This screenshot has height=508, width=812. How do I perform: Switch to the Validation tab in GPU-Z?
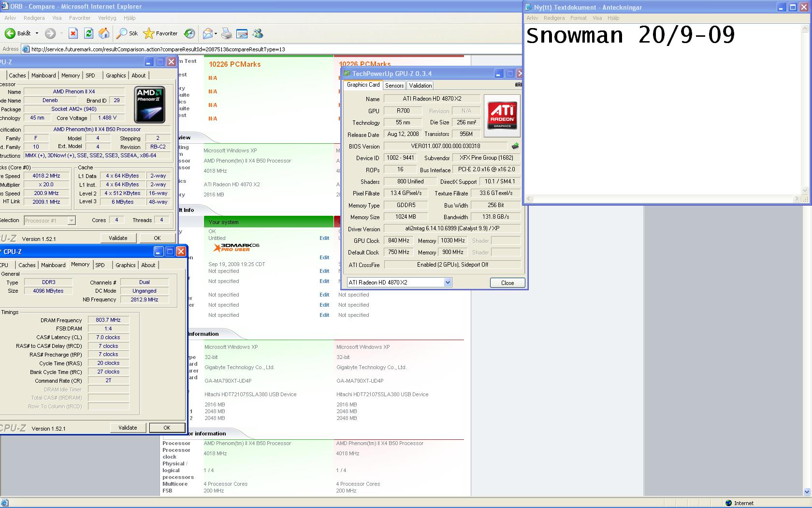[x=420, y=86]
